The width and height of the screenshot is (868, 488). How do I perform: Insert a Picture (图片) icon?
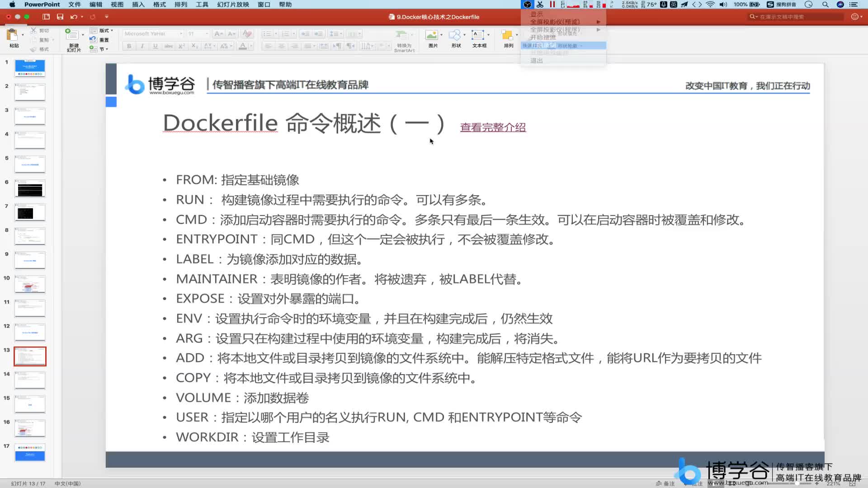432,35
